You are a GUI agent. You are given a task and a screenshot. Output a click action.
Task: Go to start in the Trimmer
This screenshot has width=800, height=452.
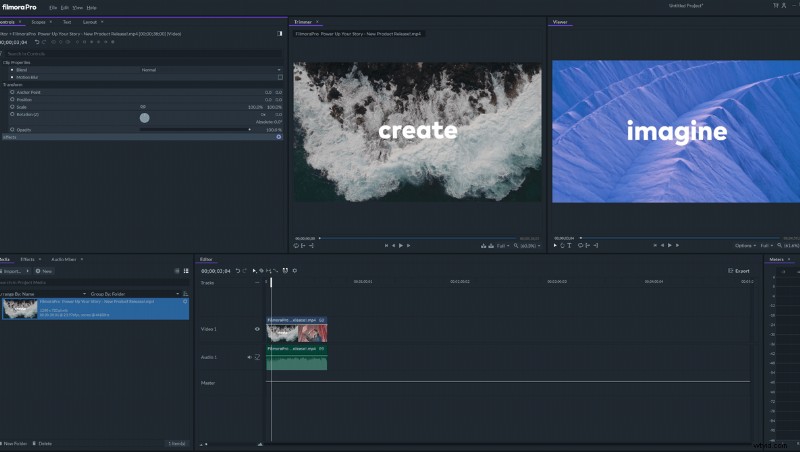386,245
